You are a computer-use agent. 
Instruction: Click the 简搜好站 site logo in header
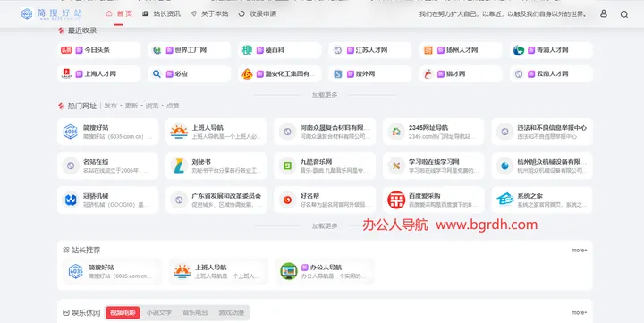pos(52,13)
